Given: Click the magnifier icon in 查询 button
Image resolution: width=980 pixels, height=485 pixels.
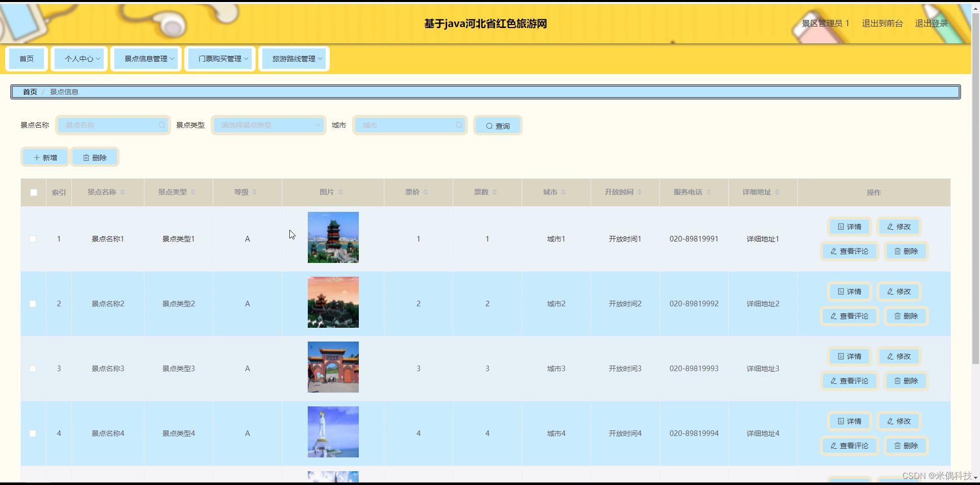Looking at the screenshot, I should tap(489, 126).
